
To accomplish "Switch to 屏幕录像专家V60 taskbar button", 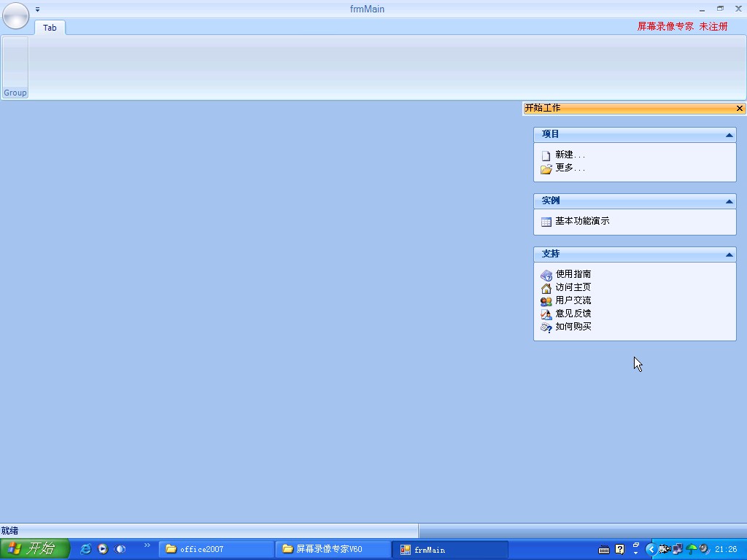I will pyautogui.click(x=333, y=549).
